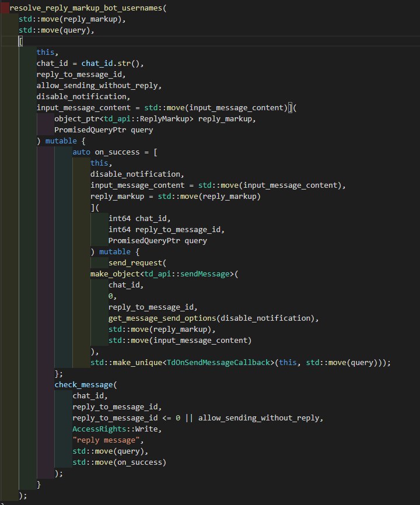
Task: Click the line ending 'std::move(input_message_content),' in on_success captures
Action: (218, 185)
